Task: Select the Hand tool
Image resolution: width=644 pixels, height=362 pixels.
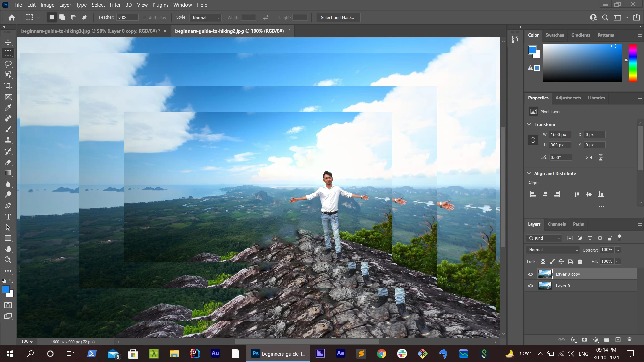Action: [x=8, y=249]
